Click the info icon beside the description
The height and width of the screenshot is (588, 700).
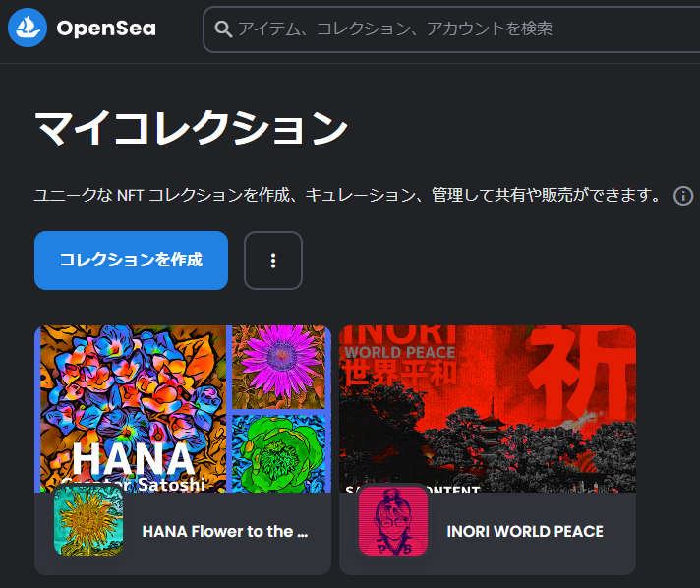click(683, 196)
